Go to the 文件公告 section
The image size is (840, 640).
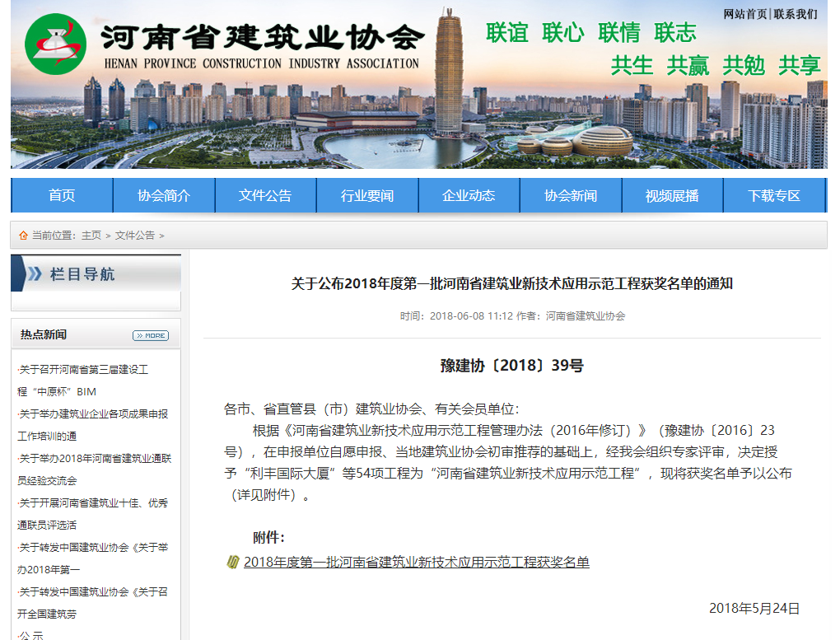tap(265, 195)
